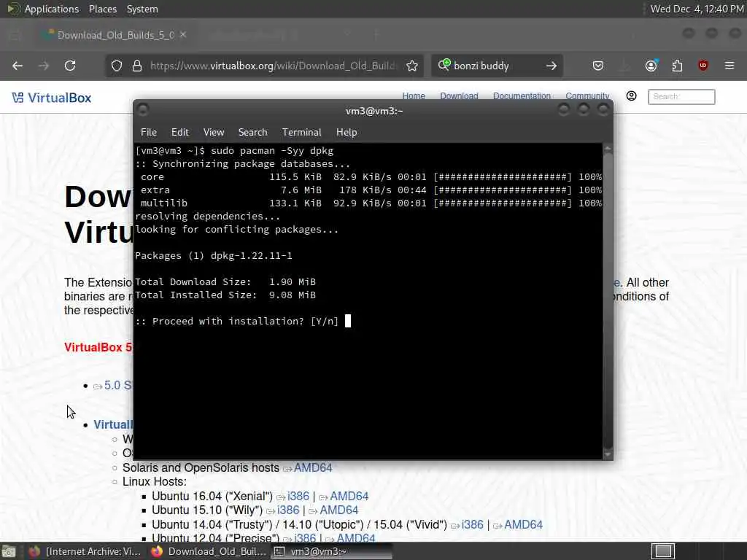Open the System menu

coord(142,9)
